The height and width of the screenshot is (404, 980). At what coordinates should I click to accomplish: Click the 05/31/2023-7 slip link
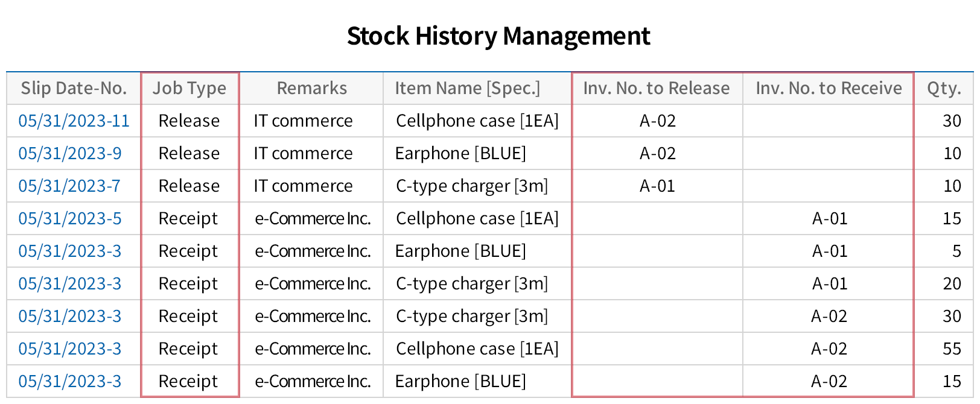(69, 186)
